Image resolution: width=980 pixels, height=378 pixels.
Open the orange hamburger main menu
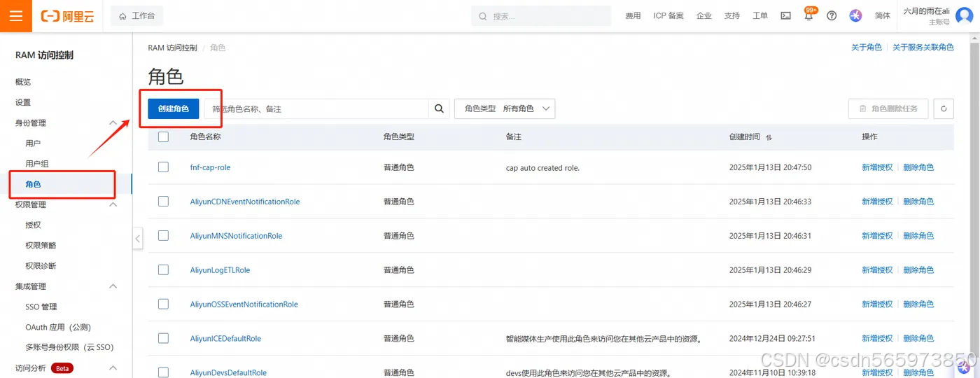(16, 16)
